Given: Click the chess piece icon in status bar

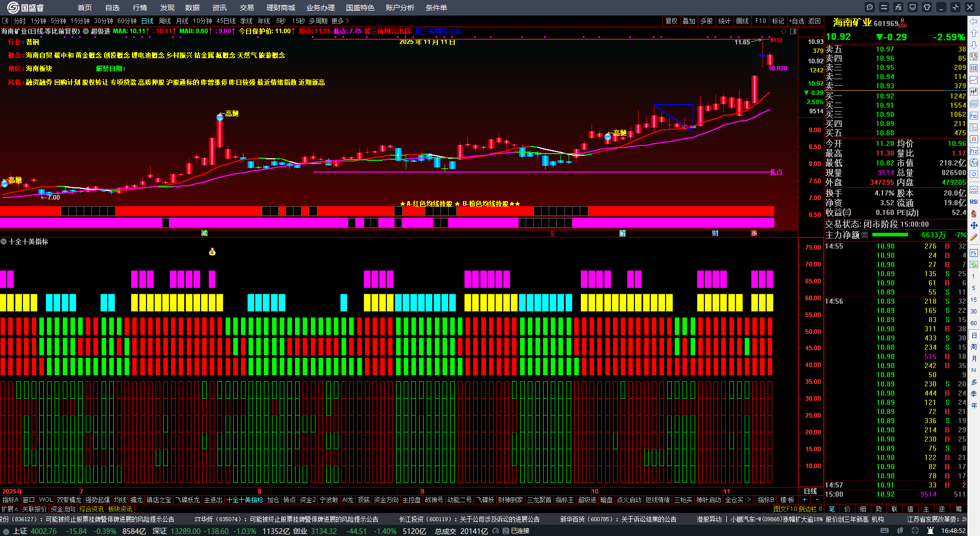Looking at the screenshot, I should click(930, 531).
